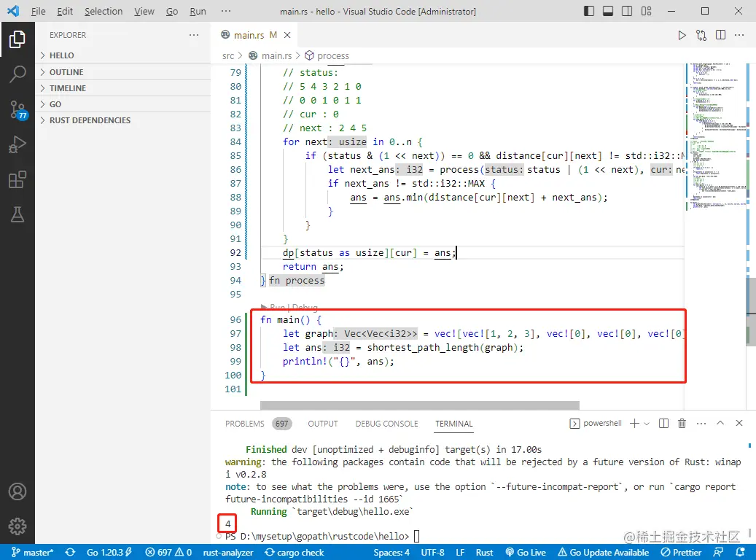This screenshot has height=560, width=756.
Task: Open the View menu
Action: [x=144, y=11]
